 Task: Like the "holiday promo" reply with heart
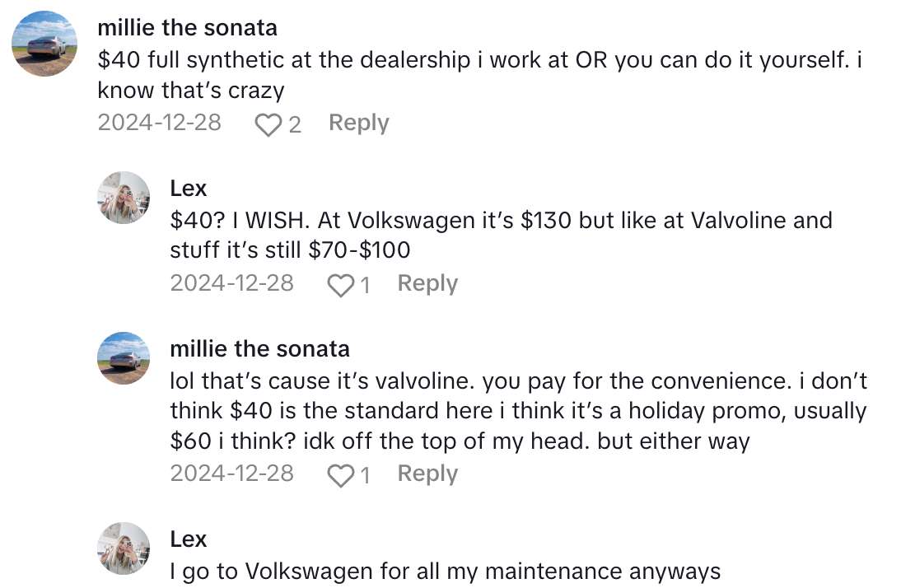(340, 475)
